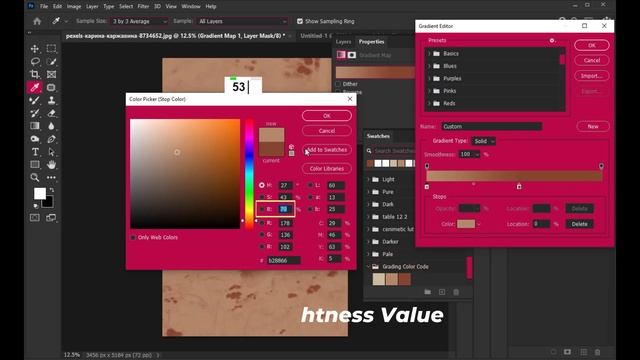Select the Blur tool droplet icon
Screen dimensions: 640x360
click(x=51, y=126)
